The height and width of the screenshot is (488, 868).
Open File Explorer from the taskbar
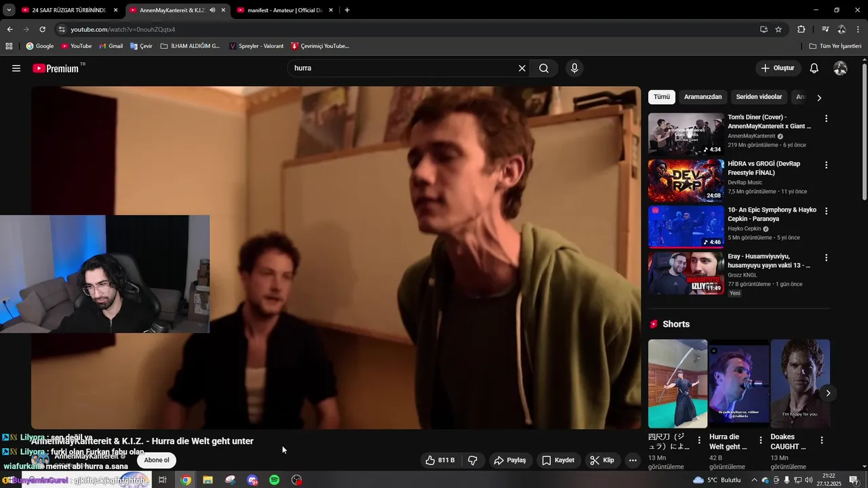[208, 480]
